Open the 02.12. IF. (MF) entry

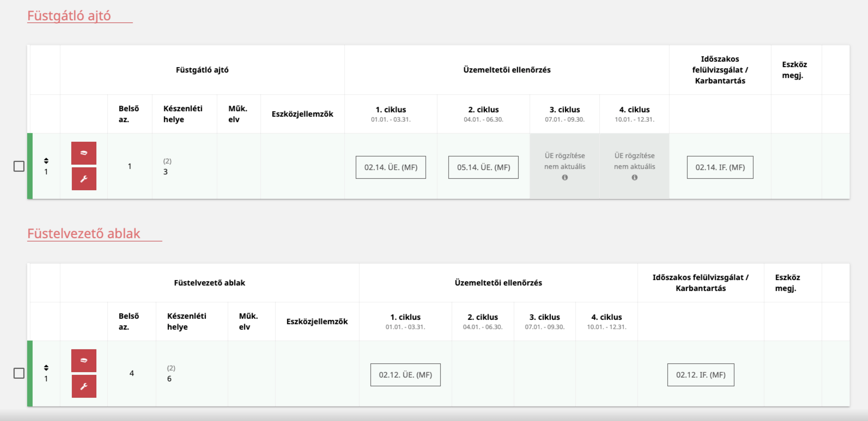click(x=701, y=375)
